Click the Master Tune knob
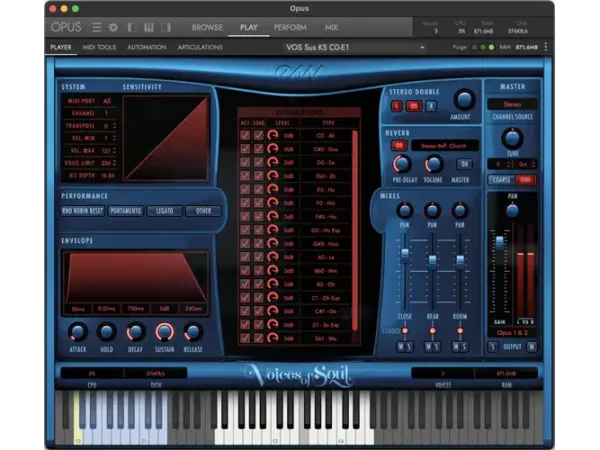This screenshot has height=450, width=600. pyautogui.click(x=512, y=138)
